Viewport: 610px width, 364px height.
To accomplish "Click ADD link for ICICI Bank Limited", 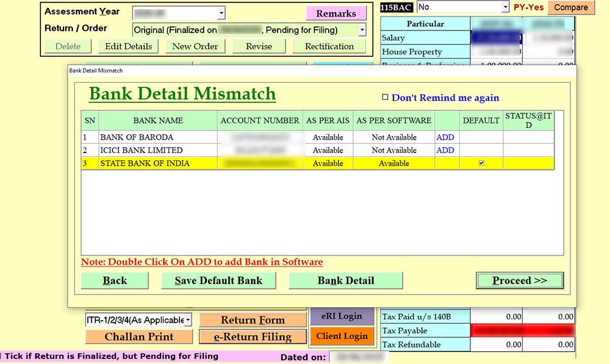I will (445, 150).
